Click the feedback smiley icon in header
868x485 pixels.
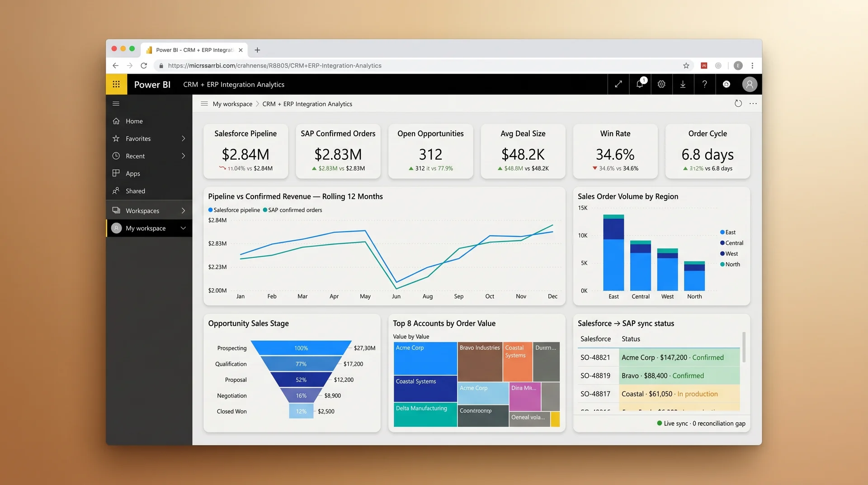pos(726,84)
